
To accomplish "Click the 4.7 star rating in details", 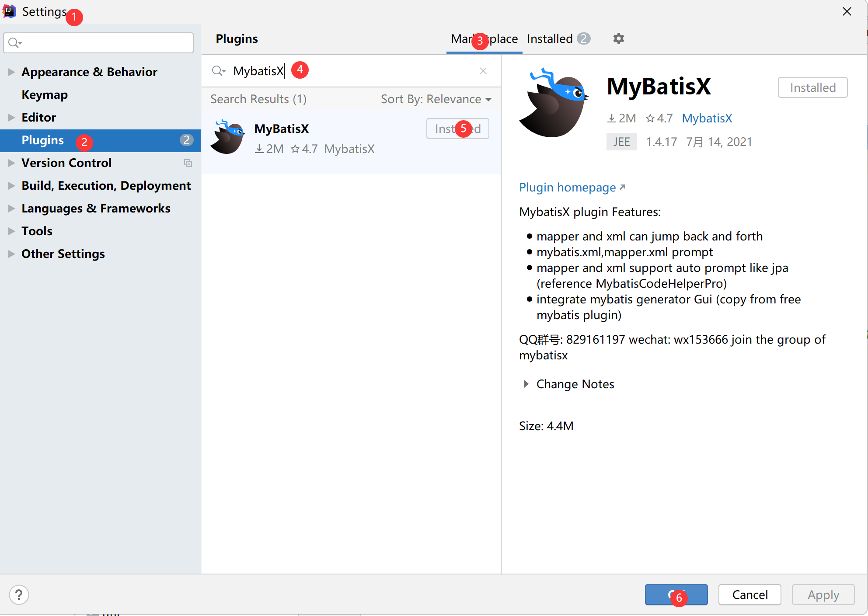I will (659, 118).
